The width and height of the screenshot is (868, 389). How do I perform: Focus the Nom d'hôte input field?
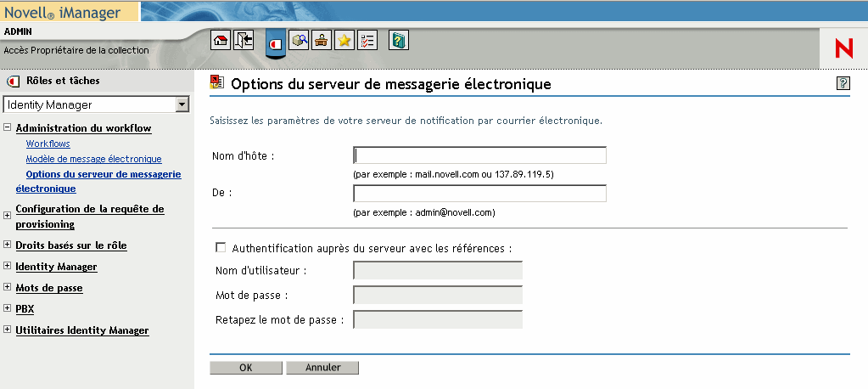click(480, 155)
